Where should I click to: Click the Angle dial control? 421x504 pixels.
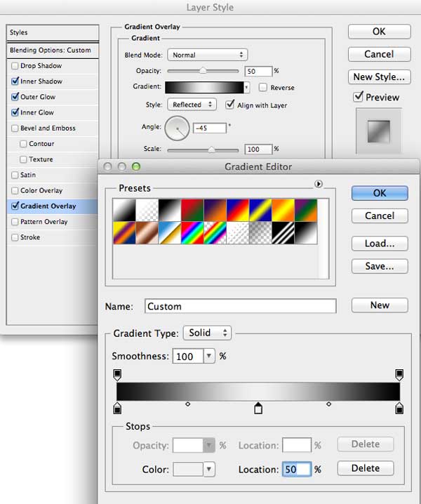pyautogui.click(x=177, y=128)
